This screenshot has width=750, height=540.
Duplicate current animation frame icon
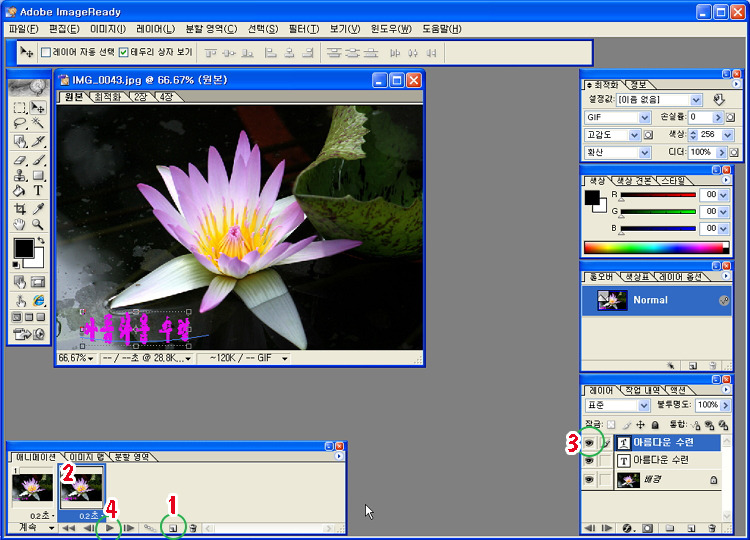click(172, 527)
